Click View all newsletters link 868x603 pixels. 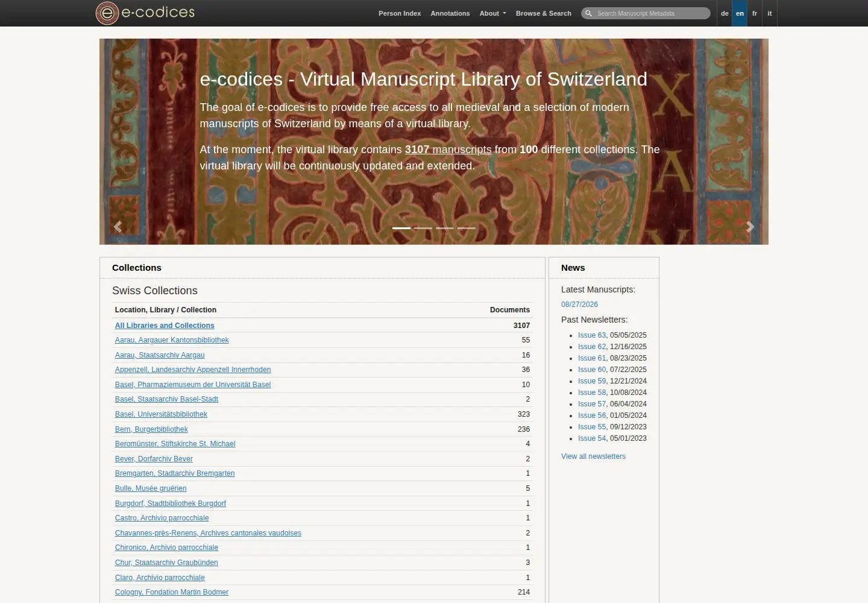click(593, 456)
